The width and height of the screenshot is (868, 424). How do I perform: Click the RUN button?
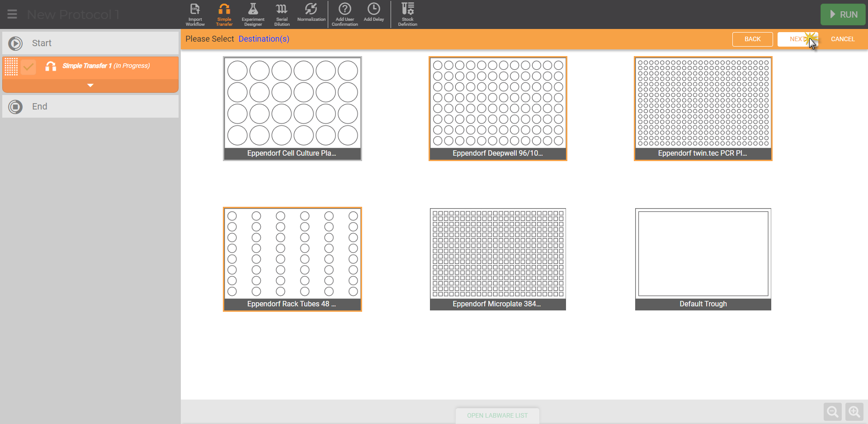click(x=843, y=14)
